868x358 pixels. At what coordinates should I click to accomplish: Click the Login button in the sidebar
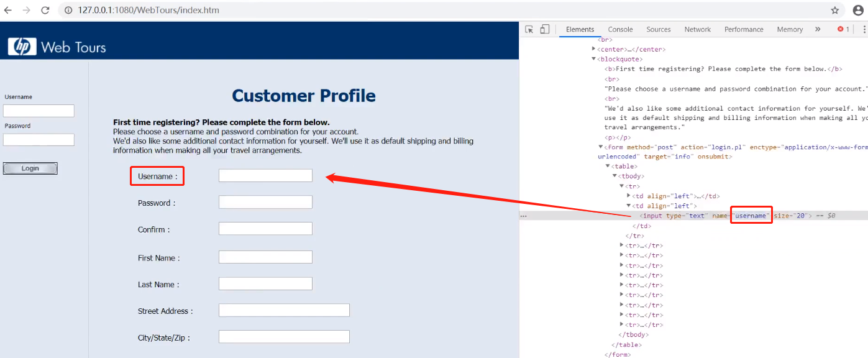click(30, 168)
